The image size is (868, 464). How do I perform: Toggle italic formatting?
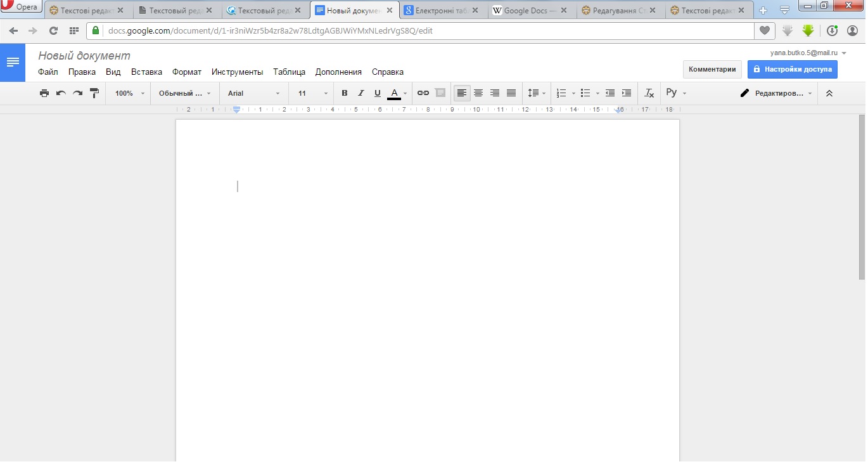click(361, 93)
